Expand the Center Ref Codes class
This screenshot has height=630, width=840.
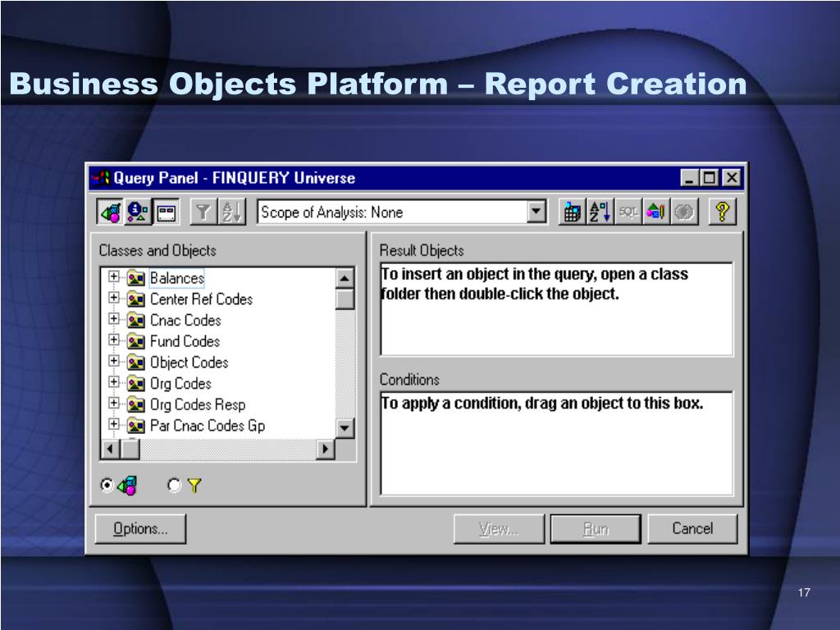113,297
